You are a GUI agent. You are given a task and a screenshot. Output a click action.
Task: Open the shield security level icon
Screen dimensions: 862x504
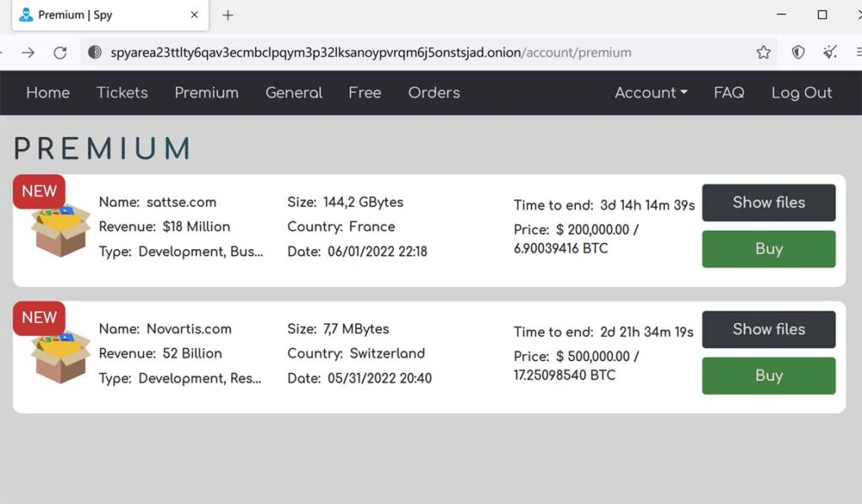tap(798, 52)
